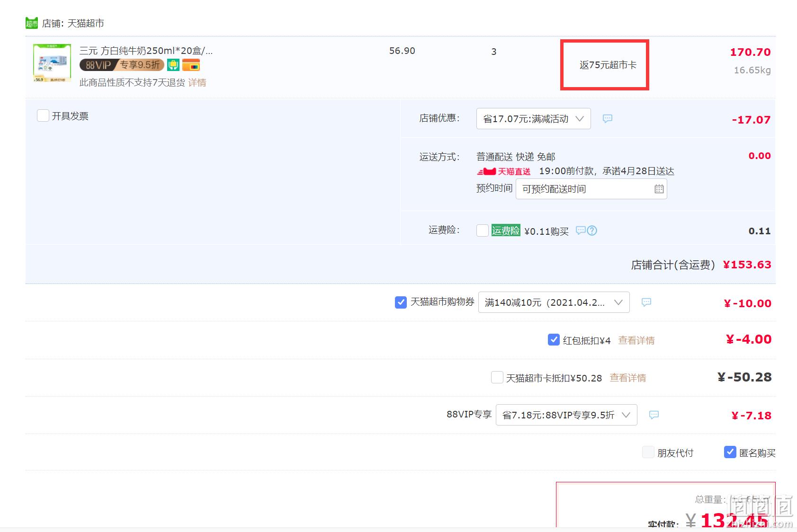This screenshot has width=797, height=532.
Task: Click the product title 三元 方白纯牛奶250ml*20盒
Action: (x=146, y=51)
